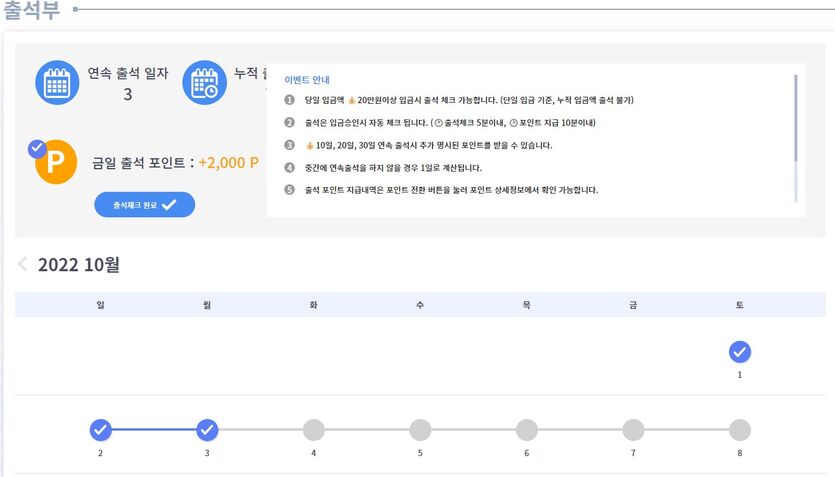The image size is (835, 477).
Task: Click the guide line about 포인트 전환 버튼
Action: click(x=452, y=190)
